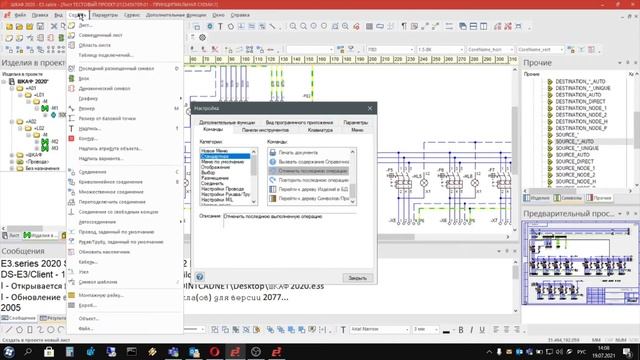640x360 pixels.
Task: Click the bold B formatting icon
Action: point(461,330)
